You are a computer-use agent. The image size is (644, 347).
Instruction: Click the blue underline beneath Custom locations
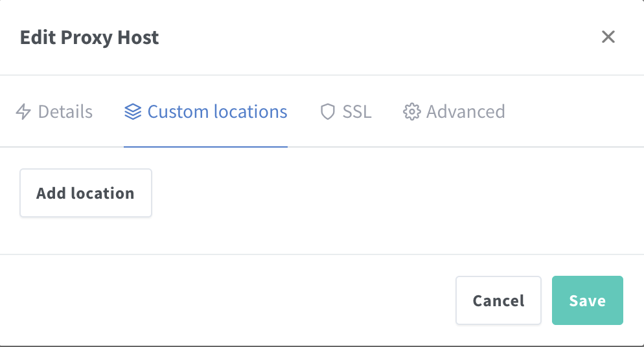(205, 147)
